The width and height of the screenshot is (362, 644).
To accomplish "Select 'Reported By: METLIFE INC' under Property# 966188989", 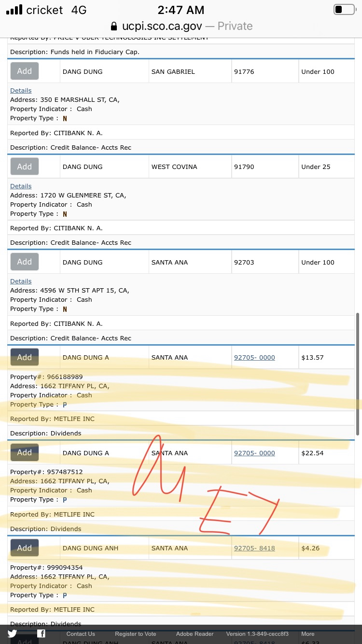I will click(x=52, y=419).
